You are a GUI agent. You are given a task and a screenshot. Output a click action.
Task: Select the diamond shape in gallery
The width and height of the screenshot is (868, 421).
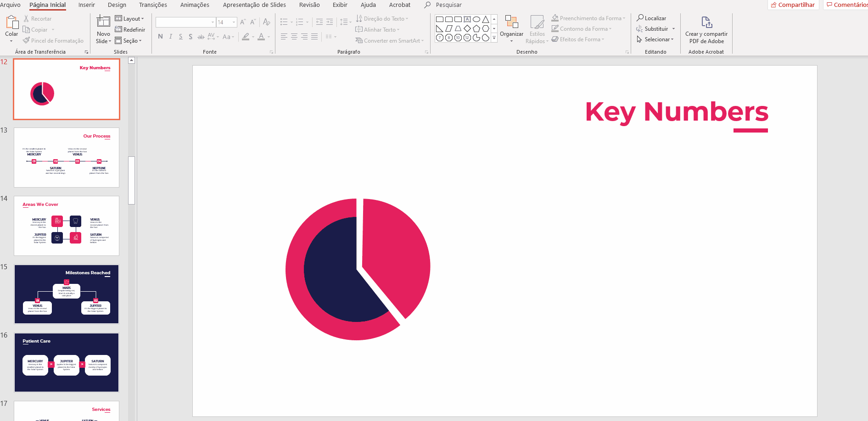click(x=467, y=28)
